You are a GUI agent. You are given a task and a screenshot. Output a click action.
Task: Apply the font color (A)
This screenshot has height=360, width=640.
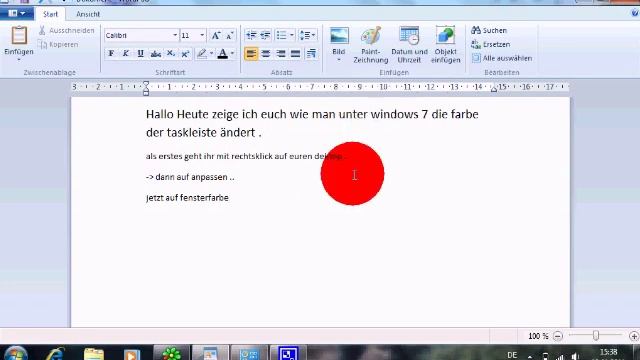point(222,53)
